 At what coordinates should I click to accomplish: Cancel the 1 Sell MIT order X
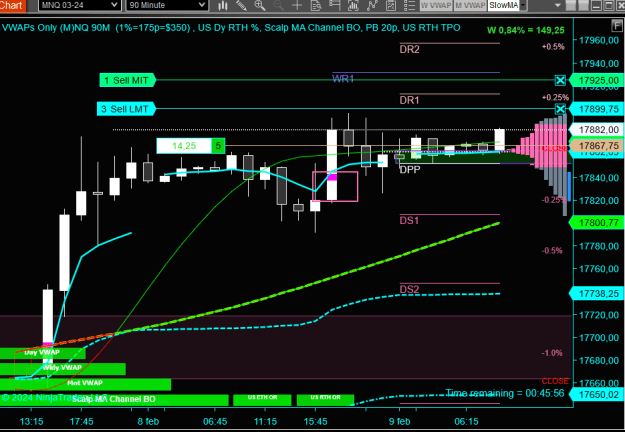click(x=560, y=80)
